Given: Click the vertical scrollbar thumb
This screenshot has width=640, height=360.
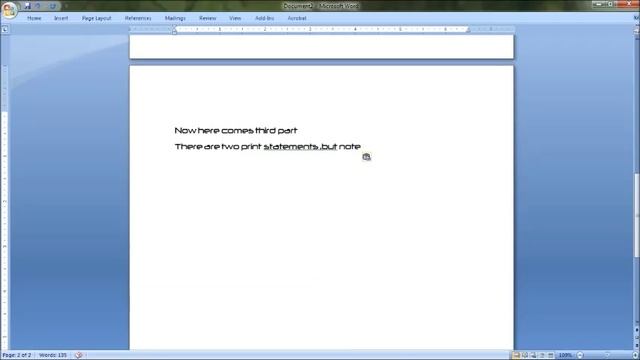Looking at the screenshot, I should tap(637, 216).
